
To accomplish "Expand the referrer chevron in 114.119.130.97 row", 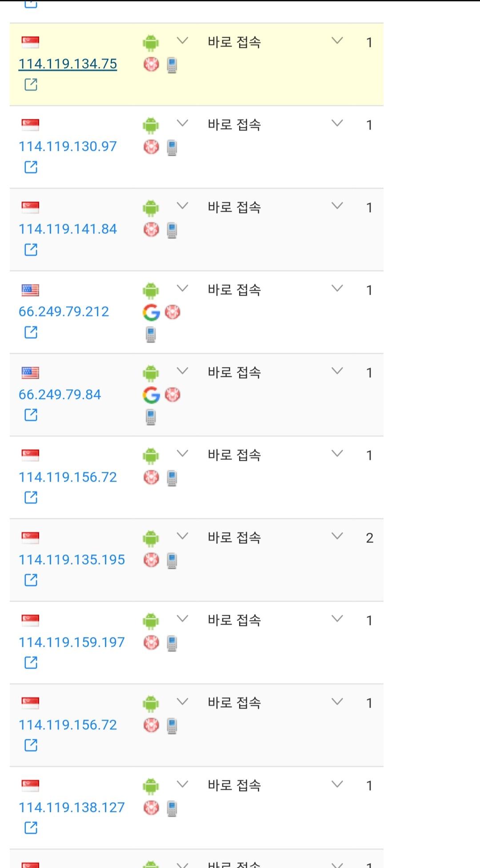I will (x=337, y=123).
